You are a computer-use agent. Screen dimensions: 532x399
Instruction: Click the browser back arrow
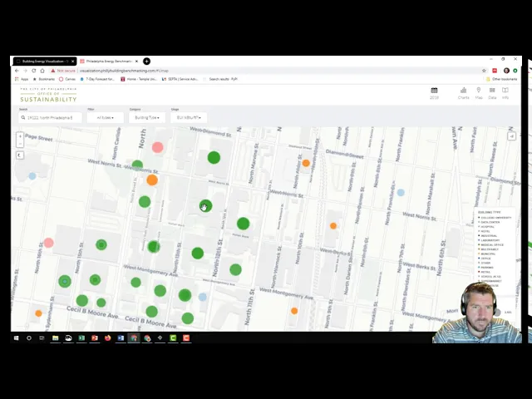coord(17,71)
